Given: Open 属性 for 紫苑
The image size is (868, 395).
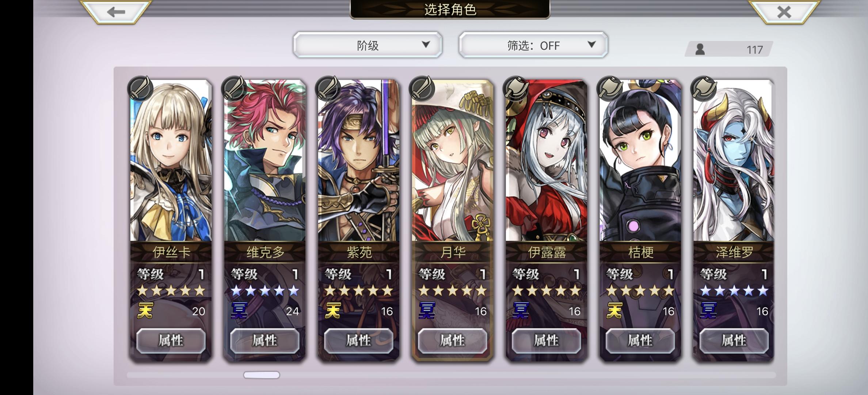Looking at the screenshot, I should (x=359, y=341).
